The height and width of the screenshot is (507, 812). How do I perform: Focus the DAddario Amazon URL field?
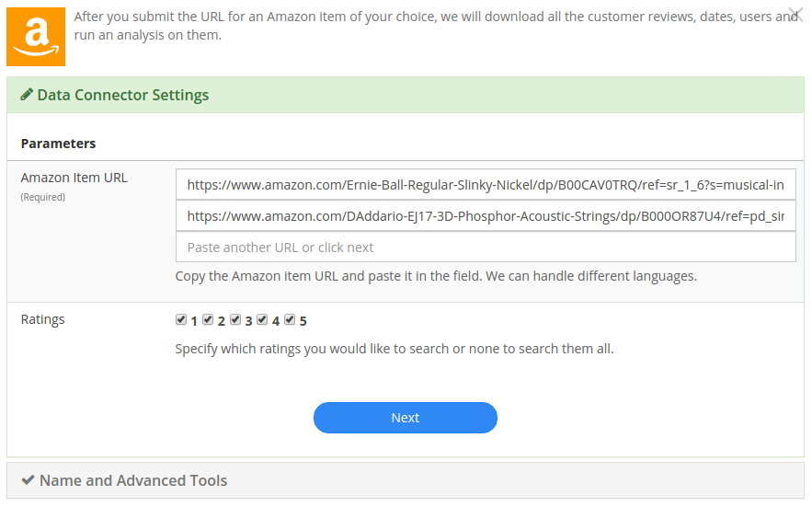click(486, 215)
